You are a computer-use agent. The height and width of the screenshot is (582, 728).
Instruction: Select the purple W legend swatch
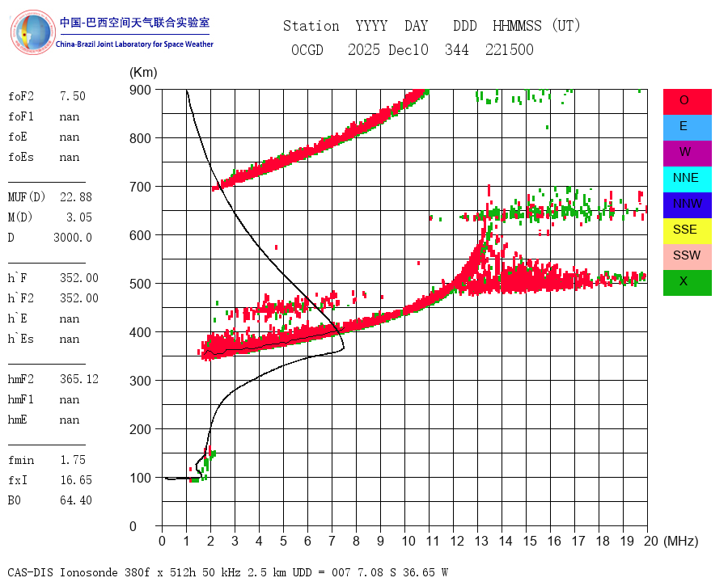687,153
